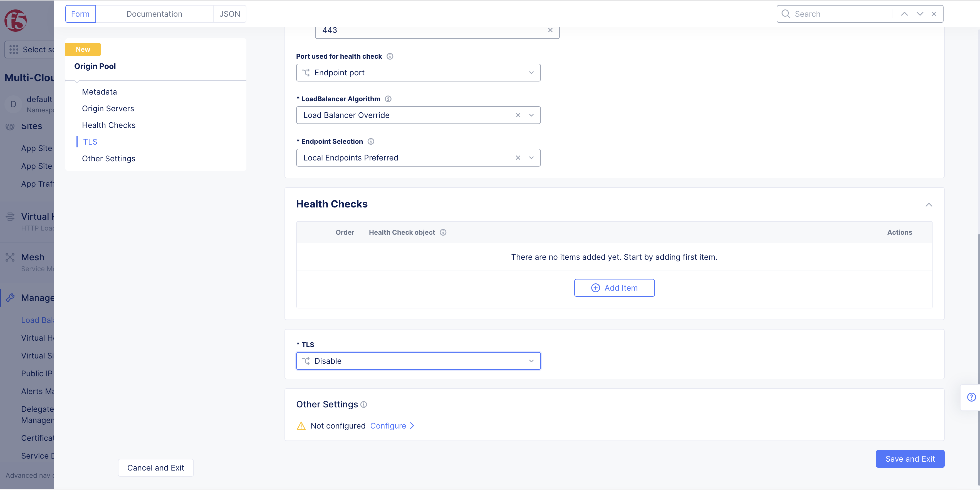Collapse the Health Checks section
980x490 pixels.
[929, 205]
